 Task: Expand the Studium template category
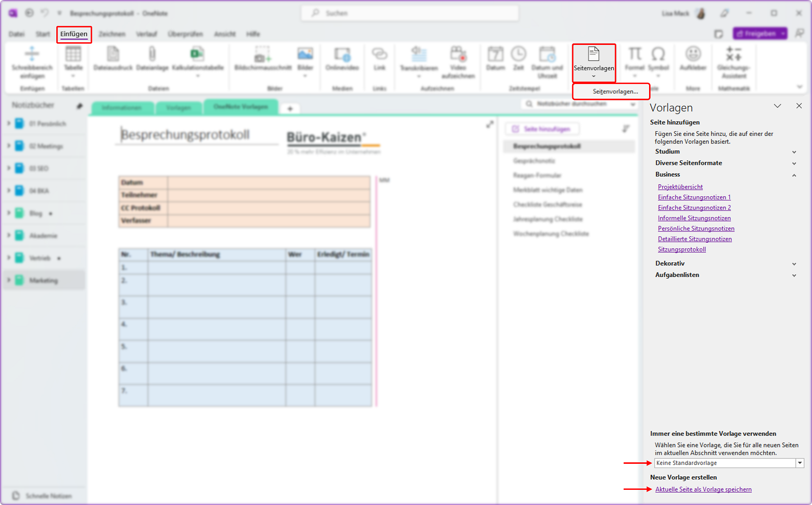794,152
